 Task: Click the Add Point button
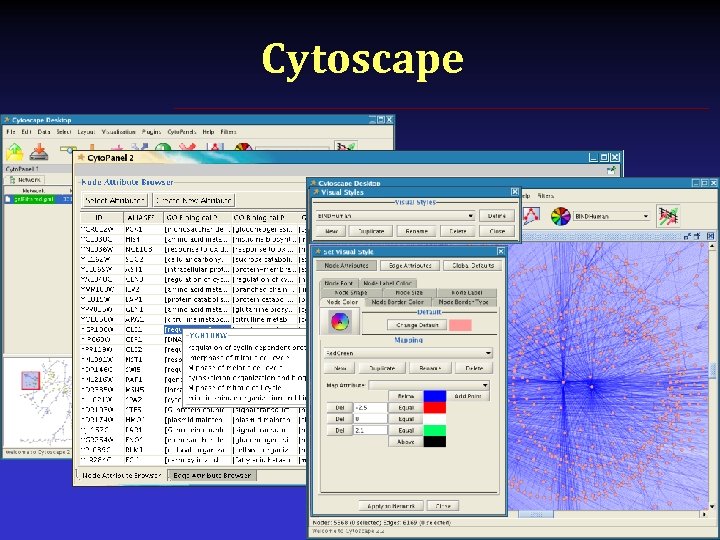(x=468, y=396)
